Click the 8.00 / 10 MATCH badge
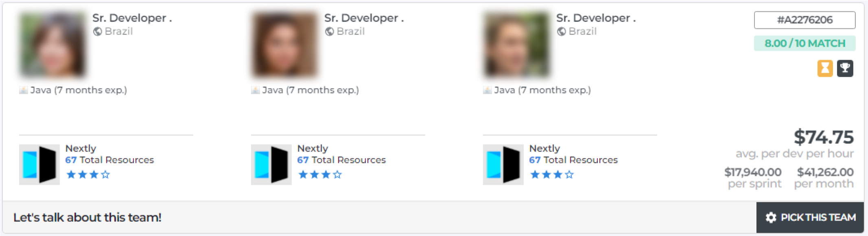The height and width of the screenshot is (236, 868). (805, 43)
